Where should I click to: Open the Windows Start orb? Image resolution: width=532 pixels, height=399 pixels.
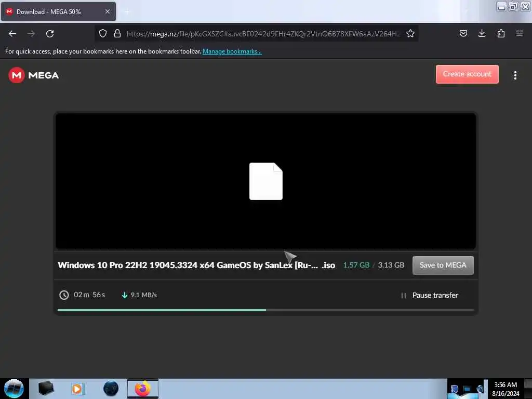point(14,389)
